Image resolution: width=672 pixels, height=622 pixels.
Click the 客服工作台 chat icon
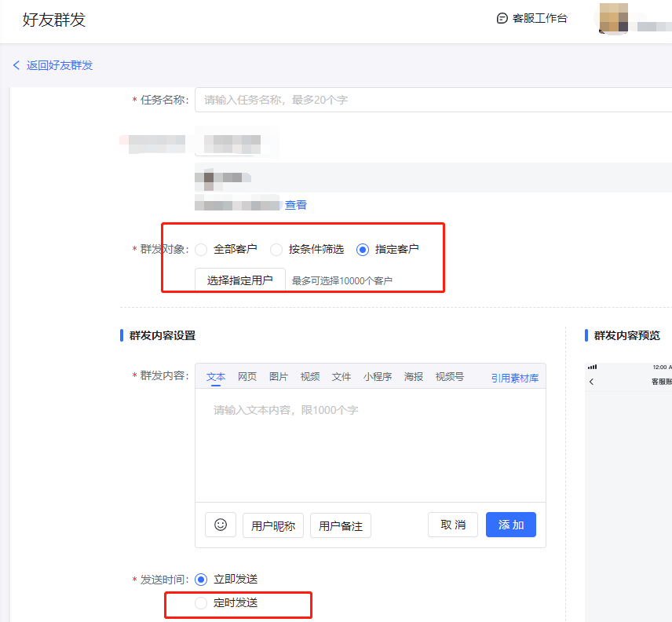(x=502, y=18)
